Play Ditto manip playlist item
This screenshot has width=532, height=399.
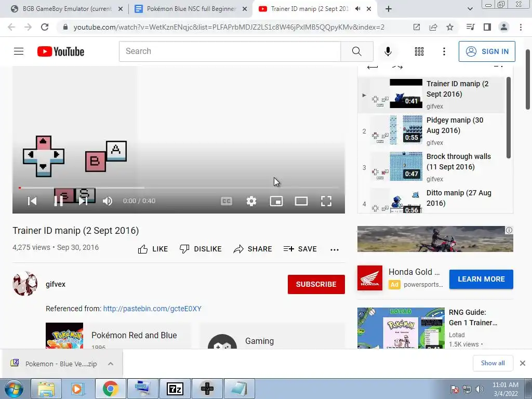point(432,200)
